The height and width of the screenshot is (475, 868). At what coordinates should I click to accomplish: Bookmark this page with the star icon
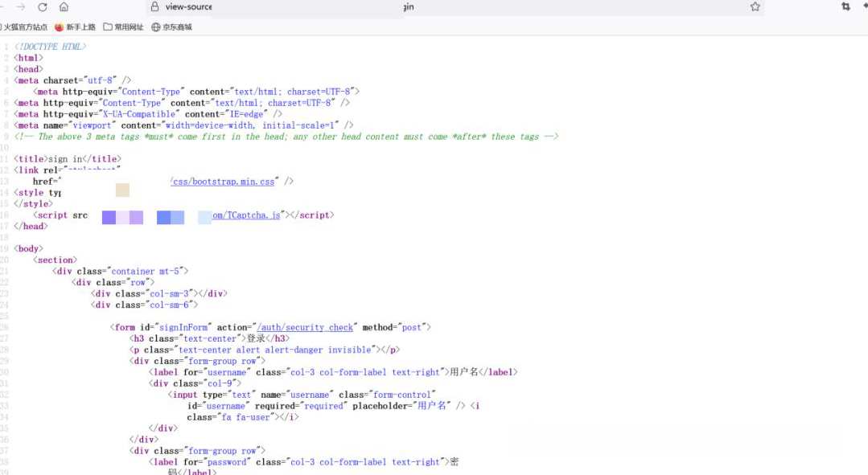pyautogui.click(x=755, y=6)
